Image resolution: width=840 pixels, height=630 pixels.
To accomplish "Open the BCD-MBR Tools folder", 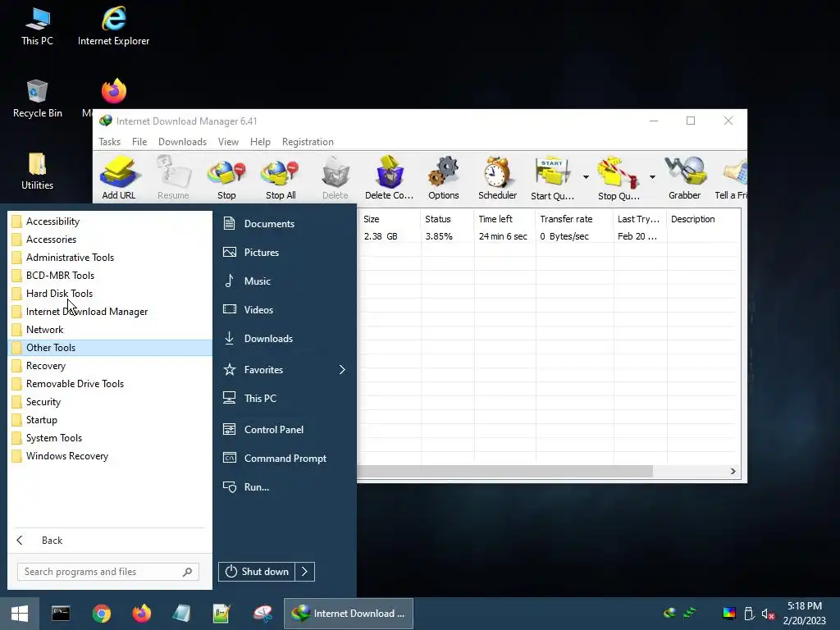I will pos(111,276).
